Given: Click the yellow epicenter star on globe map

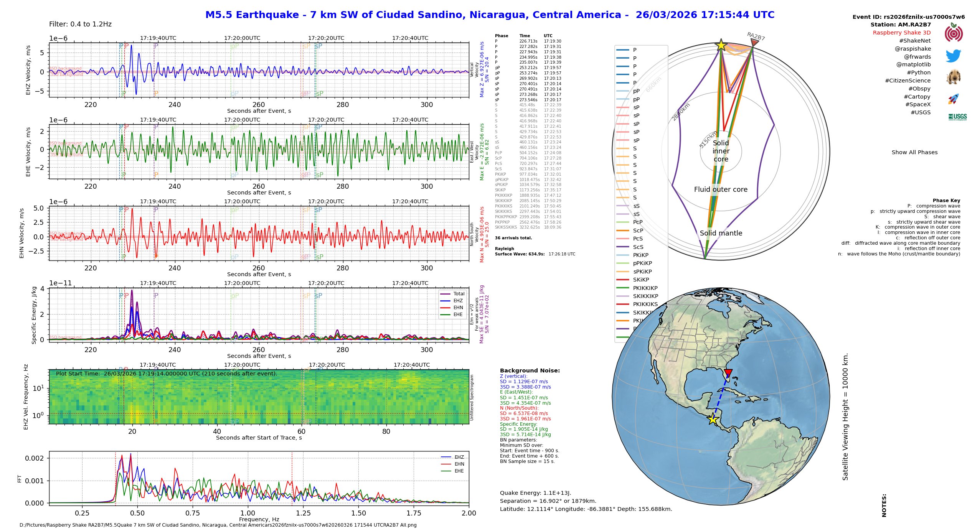Looking at the screenshot, I should [x=713, y=419].
